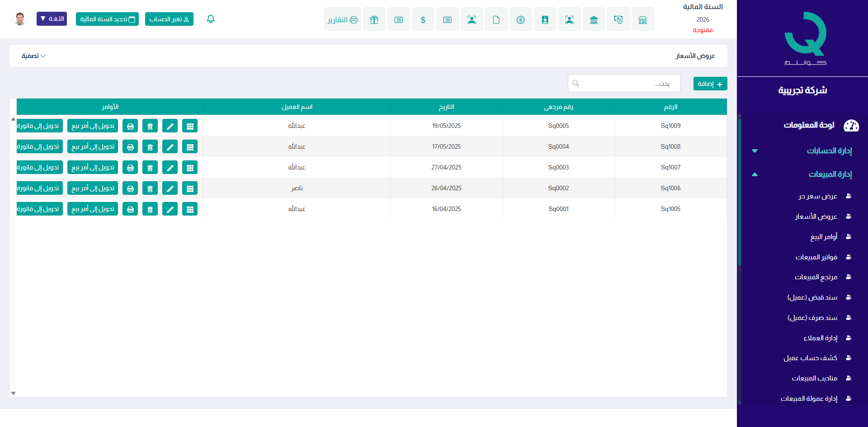Click the blank document toolbar icon

(x=496, y=19)
